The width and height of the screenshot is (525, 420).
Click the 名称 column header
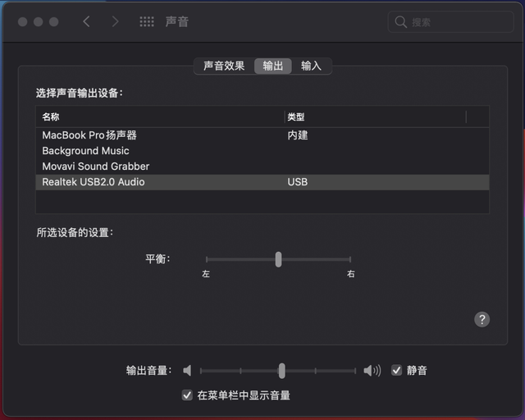[x=160, y=116]
